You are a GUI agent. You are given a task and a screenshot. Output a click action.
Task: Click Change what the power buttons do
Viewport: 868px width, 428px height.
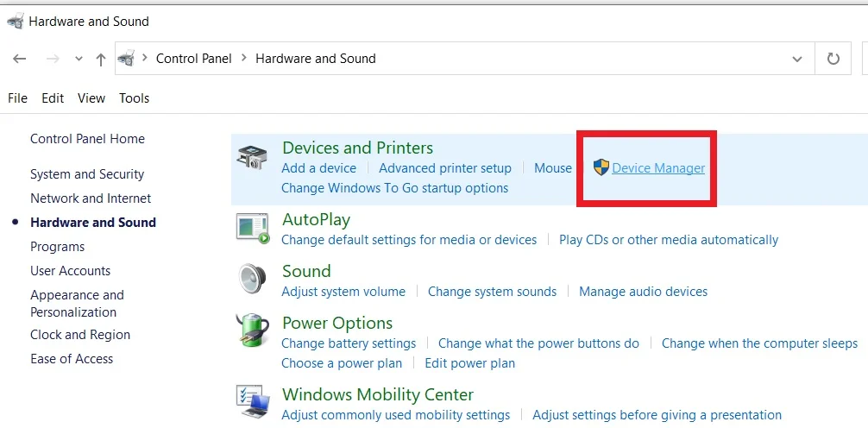tap(538, 343)
